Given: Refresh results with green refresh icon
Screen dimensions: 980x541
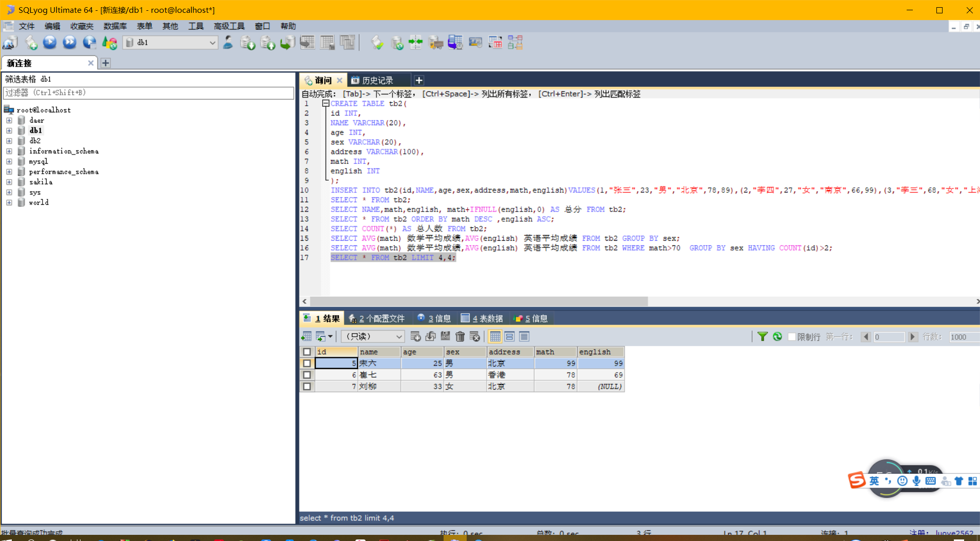Looking at the screenshot, I should pos(777,337).
